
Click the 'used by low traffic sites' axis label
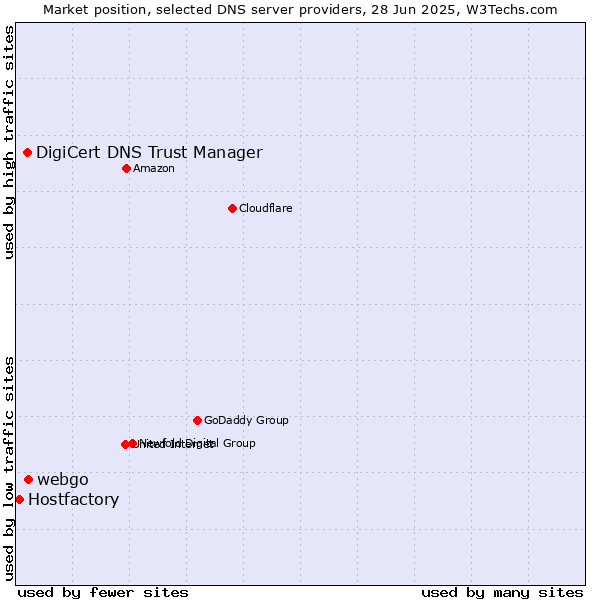click(x=8, y=469)
